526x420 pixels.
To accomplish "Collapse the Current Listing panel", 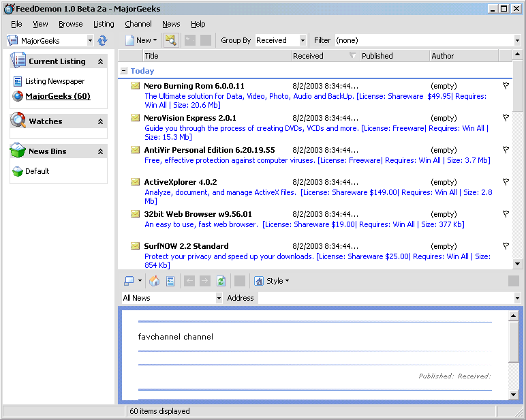I will 100,61.
